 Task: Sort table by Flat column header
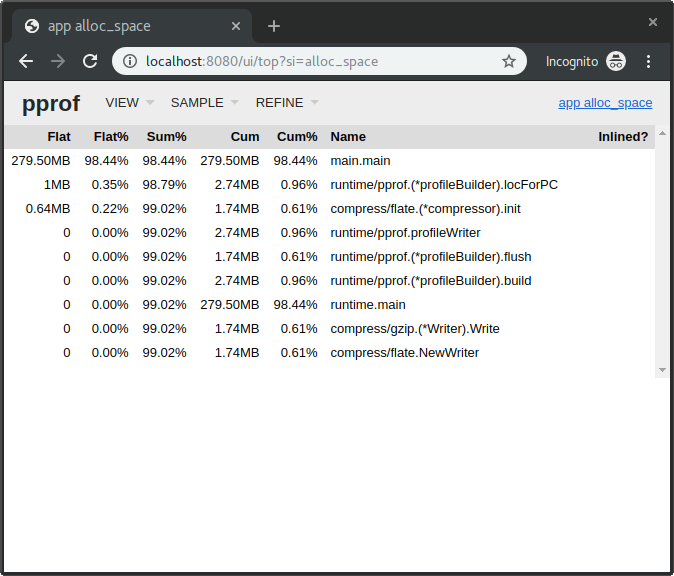(59, 137)
